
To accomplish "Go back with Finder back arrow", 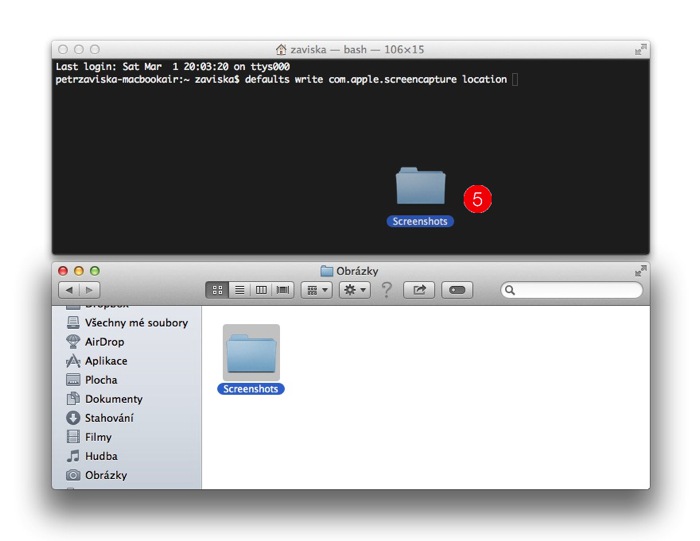I will coord(70,290).
